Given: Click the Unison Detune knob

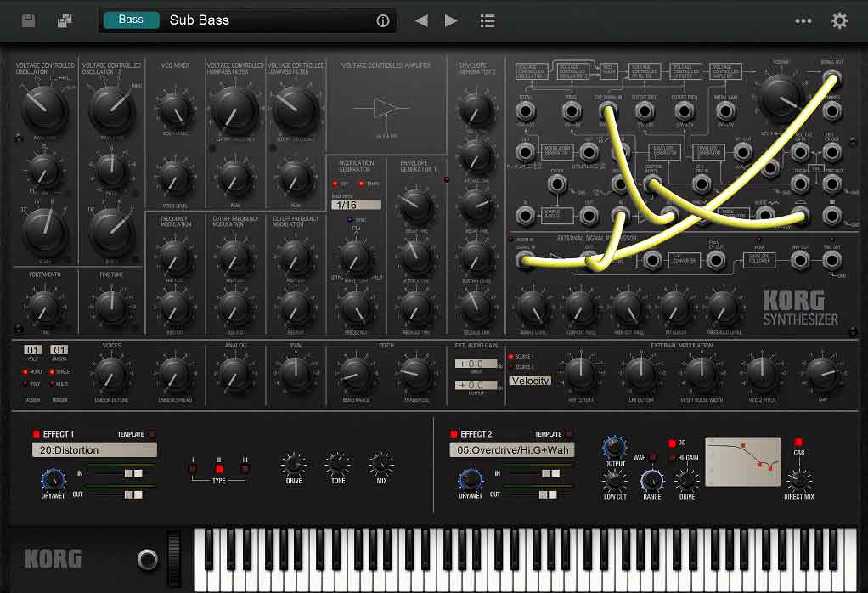Looking at the screenshot, I should tap(111, 375).
